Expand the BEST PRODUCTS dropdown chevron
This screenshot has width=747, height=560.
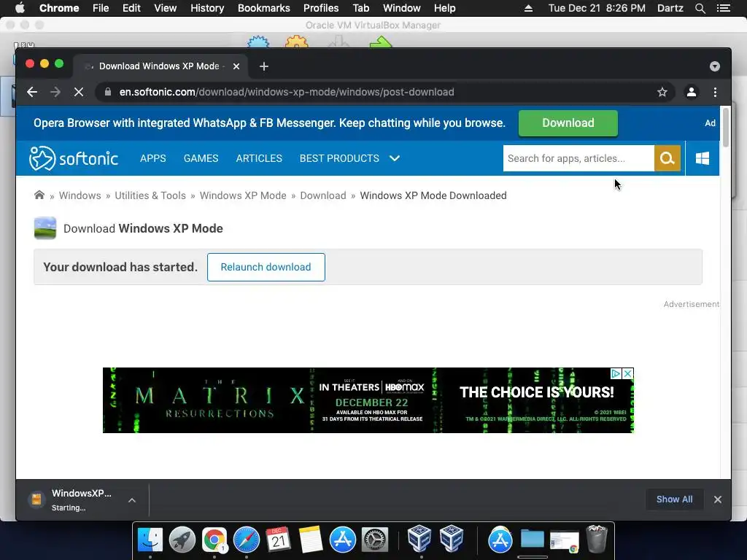[395, 158]
